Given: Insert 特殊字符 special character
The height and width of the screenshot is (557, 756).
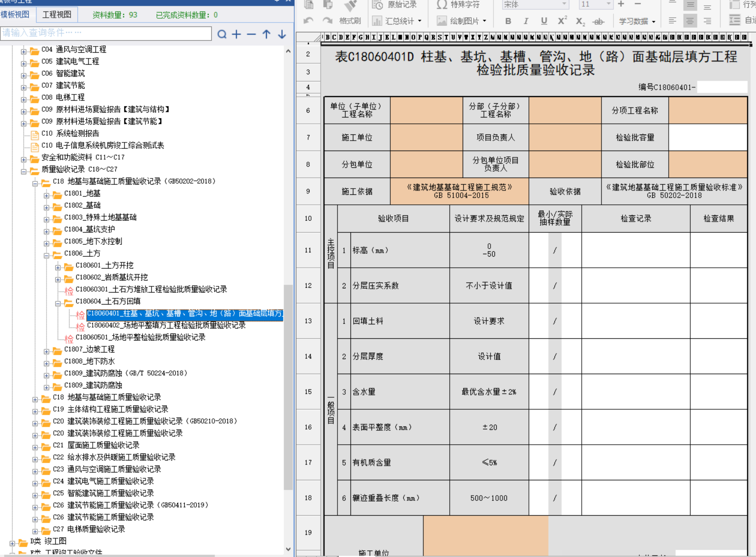Looking at the screenshot, I should (458, 4).
